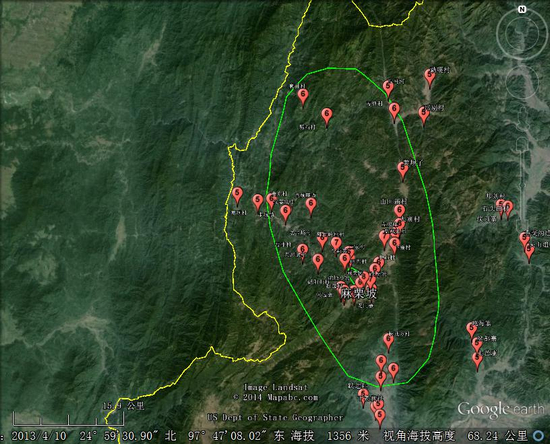Click the Look joystick ring under the N

coord(522,33)
